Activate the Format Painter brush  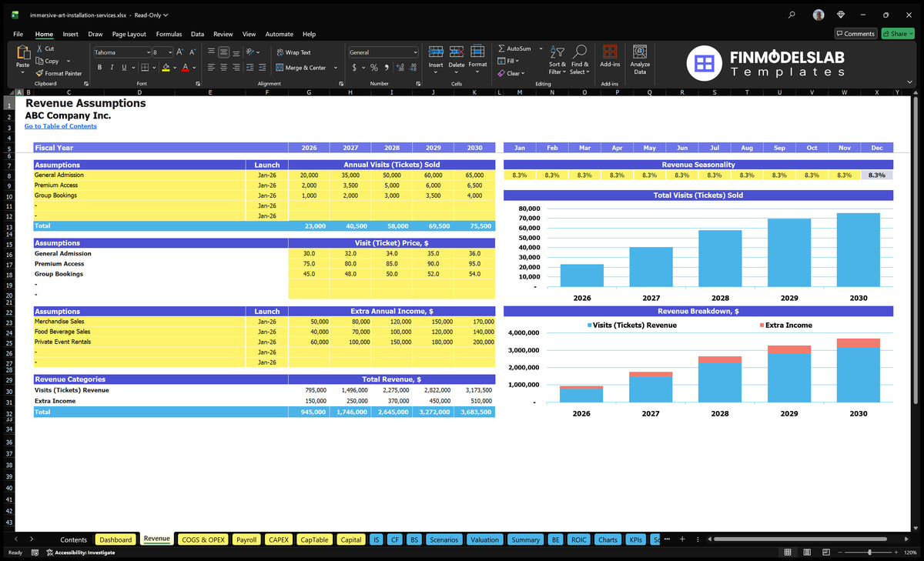pos(39,73)
